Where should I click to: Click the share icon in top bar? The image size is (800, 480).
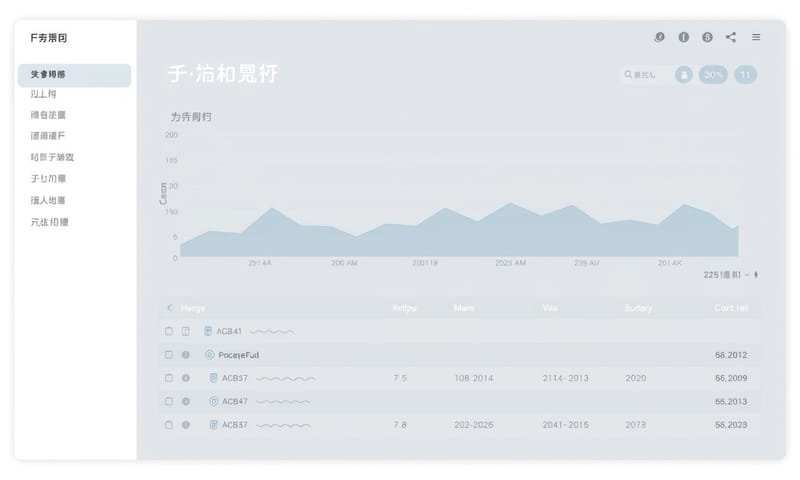pos(731,37)
